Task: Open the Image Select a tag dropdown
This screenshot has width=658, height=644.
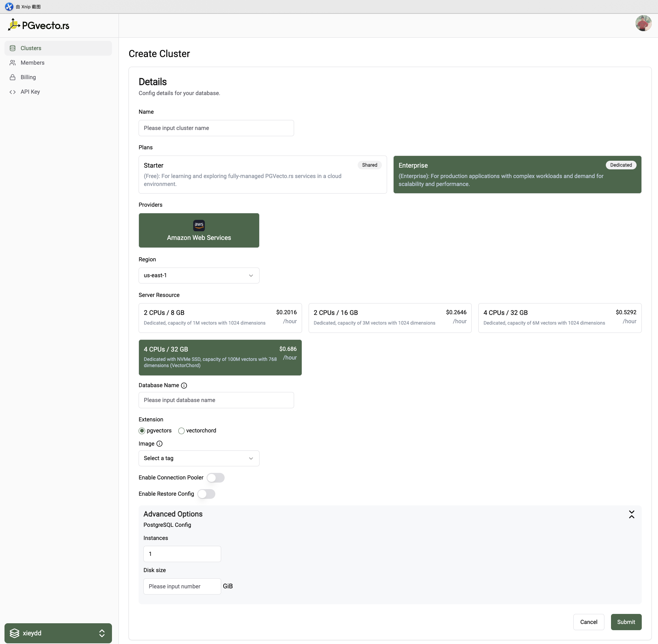Action: pyautogui.click(x=199, y=458)
